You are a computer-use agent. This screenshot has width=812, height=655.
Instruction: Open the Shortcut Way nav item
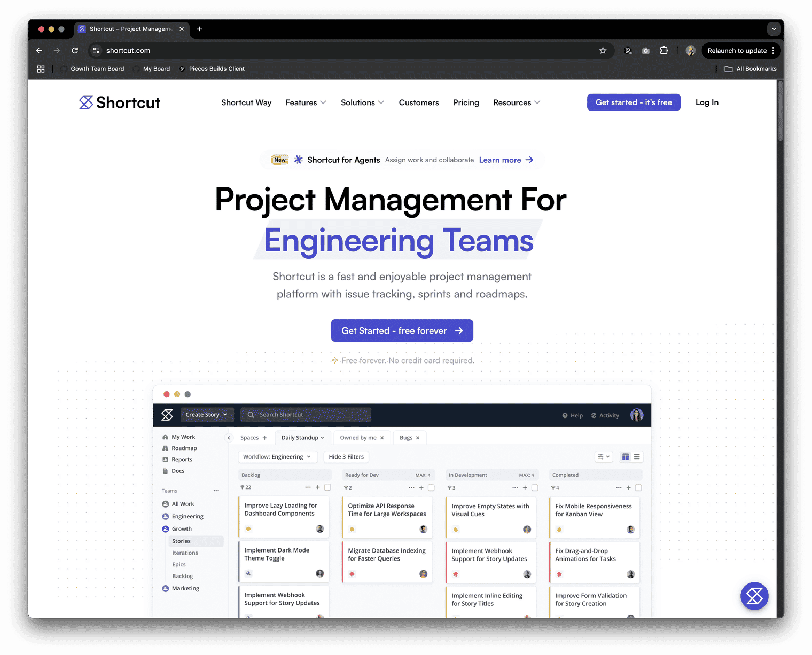tap(246, 102)
